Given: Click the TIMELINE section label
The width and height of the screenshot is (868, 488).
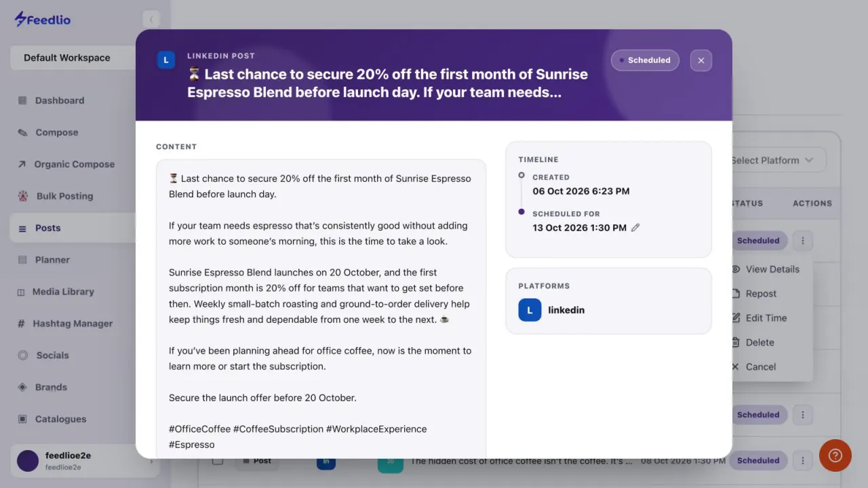Looking at the screenshot, I should (x=538, y=160).
